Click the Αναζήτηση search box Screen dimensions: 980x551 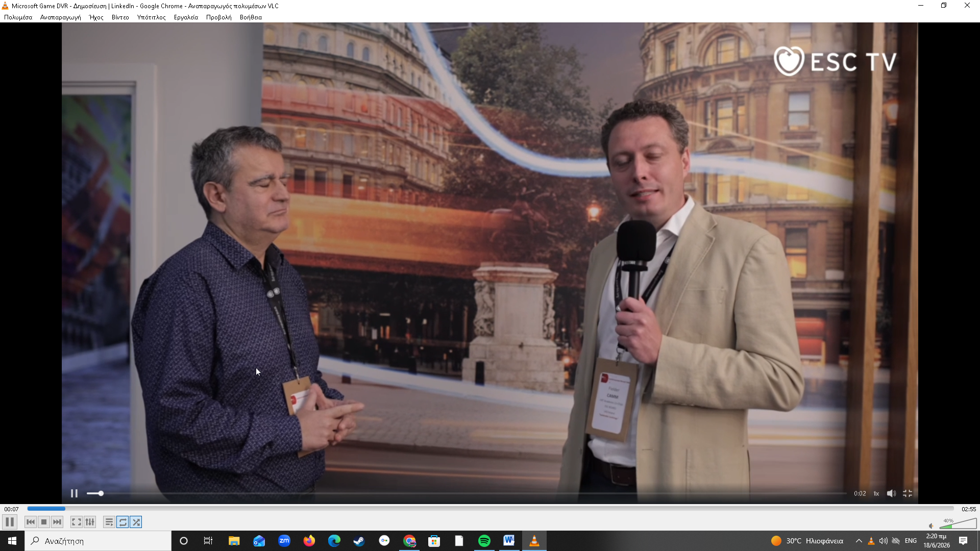coord(98,541)
